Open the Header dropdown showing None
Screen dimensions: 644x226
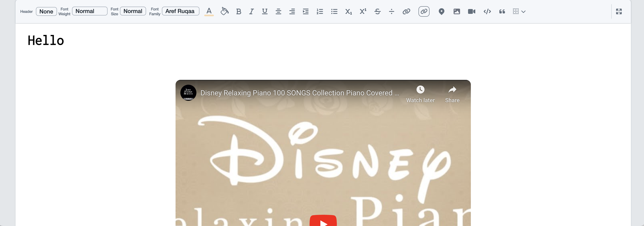coord(46,11)
